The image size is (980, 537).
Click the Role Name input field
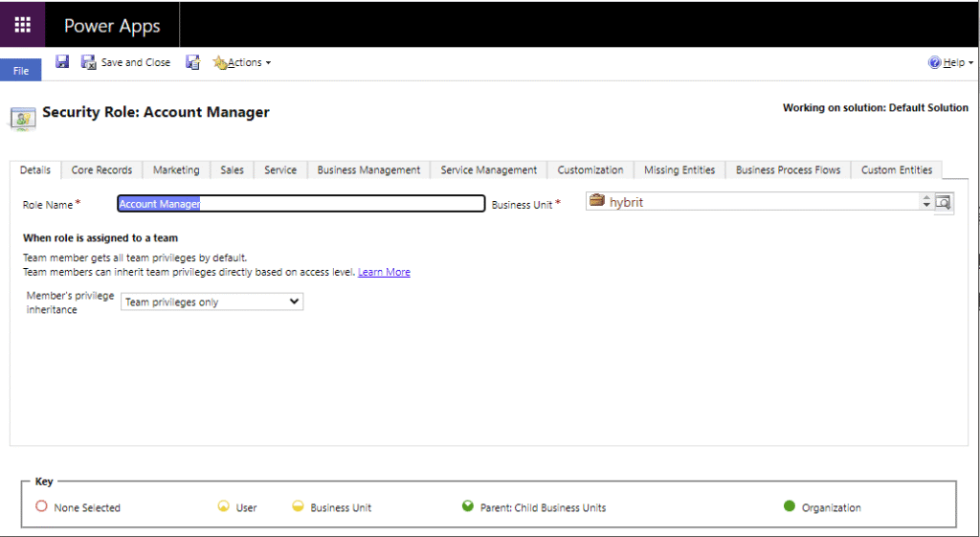click(301, 204)
